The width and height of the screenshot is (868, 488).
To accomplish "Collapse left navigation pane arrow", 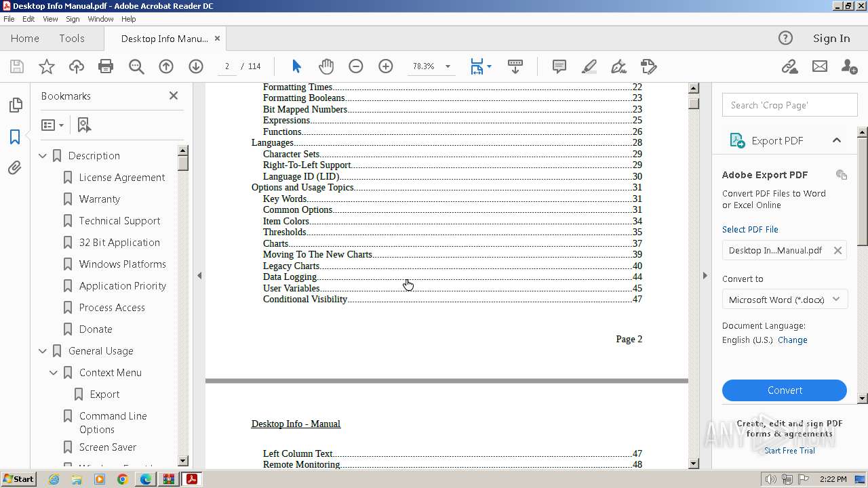I will pos(199,275).
